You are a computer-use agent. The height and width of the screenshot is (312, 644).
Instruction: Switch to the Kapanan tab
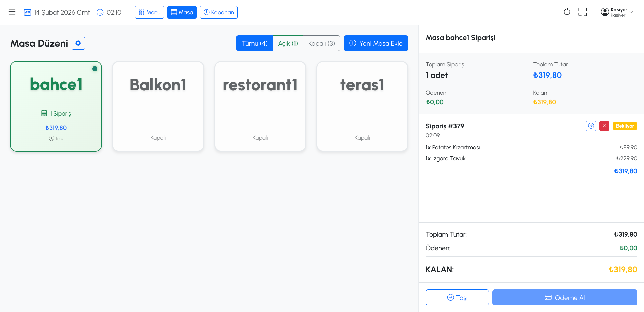[x=219, y=12]
